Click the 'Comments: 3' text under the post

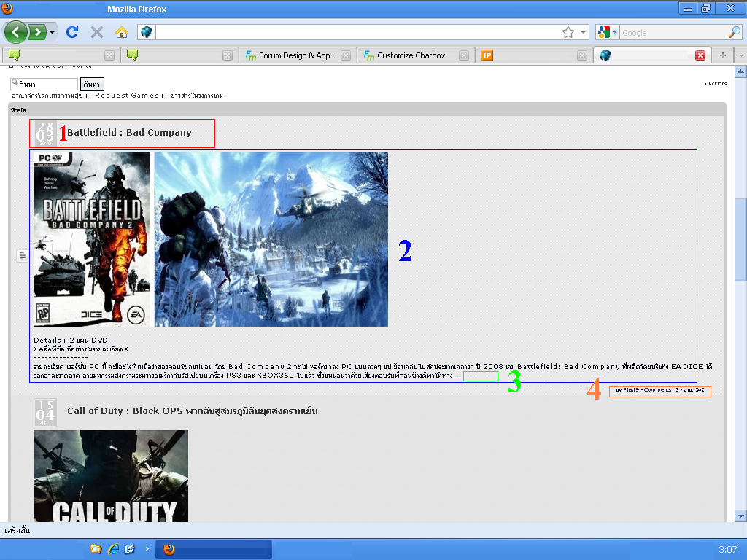click(x=662, y=390)
